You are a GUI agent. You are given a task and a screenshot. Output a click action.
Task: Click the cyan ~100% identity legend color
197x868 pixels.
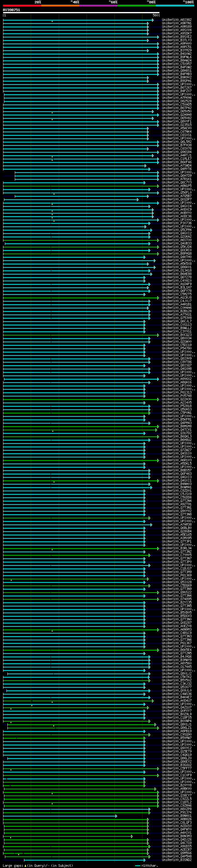pos(175,6)
